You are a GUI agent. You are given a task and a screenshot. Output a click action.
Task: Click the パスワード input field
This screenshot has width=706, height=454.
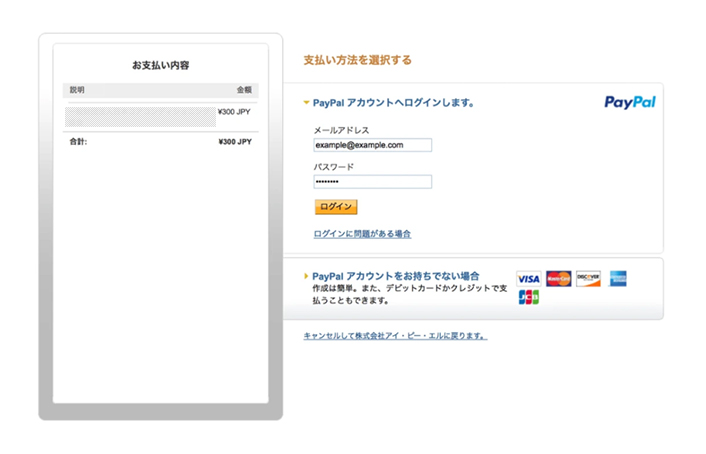click(x=372, y=182)
